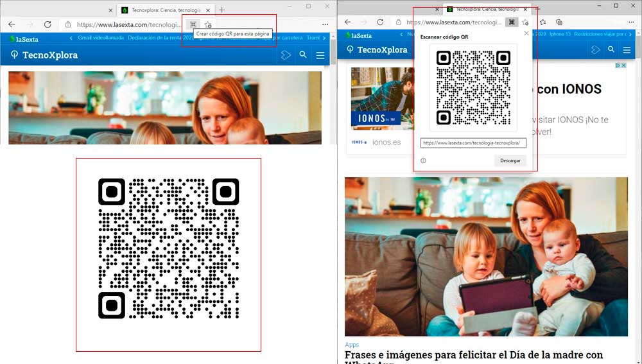Open settings and more menu in right window

[x=631, y=22]
